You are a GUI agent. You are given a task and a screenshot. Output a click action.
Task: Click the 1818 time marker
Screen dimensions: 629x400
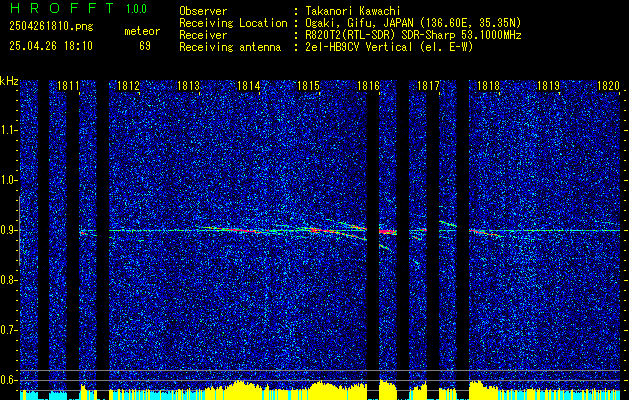tap(489, 86)
